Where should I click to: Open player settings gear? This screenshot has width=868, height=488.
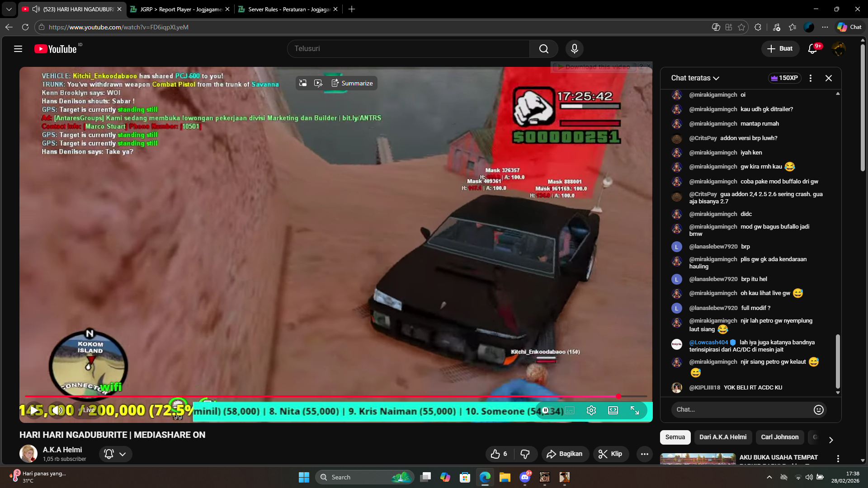pos(591,410)
